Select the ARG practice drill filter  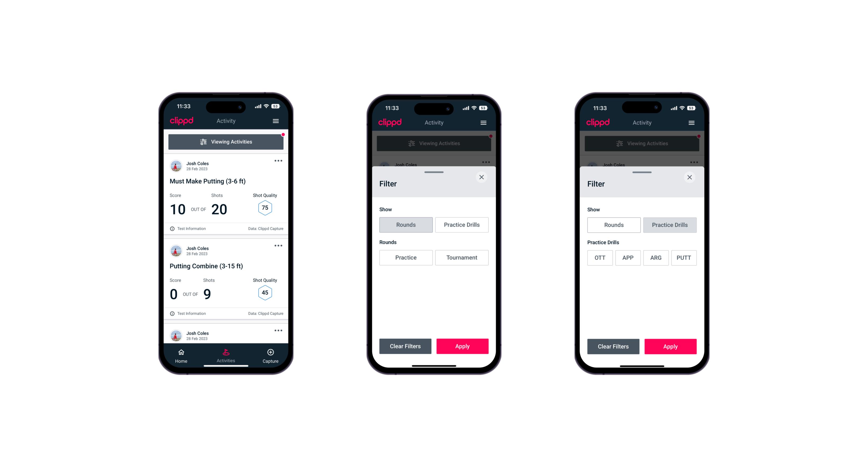click(x=656, y=258)
